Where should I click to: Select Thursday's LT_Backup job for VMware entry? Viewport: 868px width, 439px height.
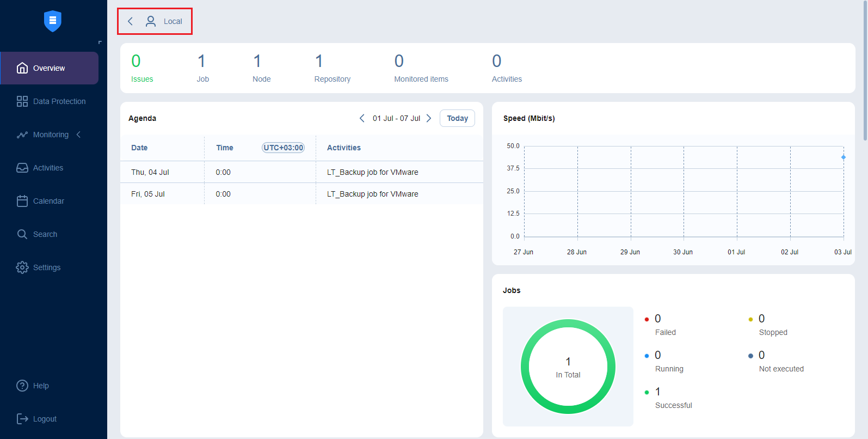372,172
